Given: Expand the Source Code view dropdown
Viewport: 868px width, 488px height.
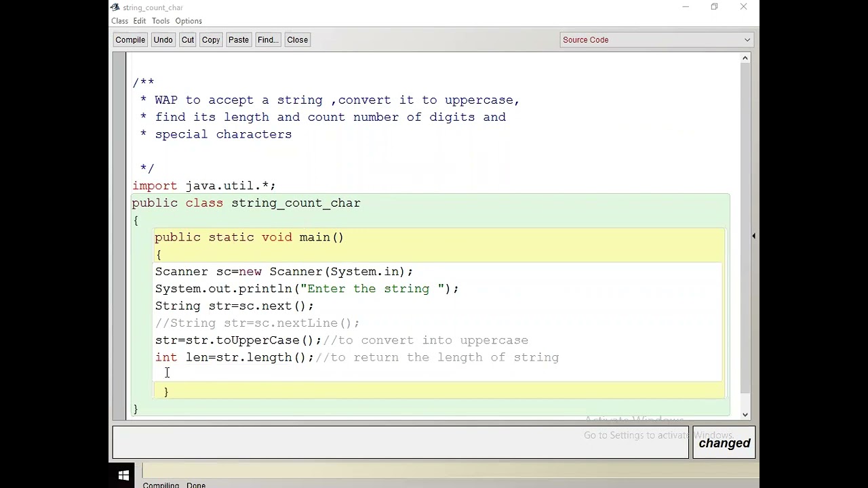Looking at the screenshot, I should tap(657, 40).
